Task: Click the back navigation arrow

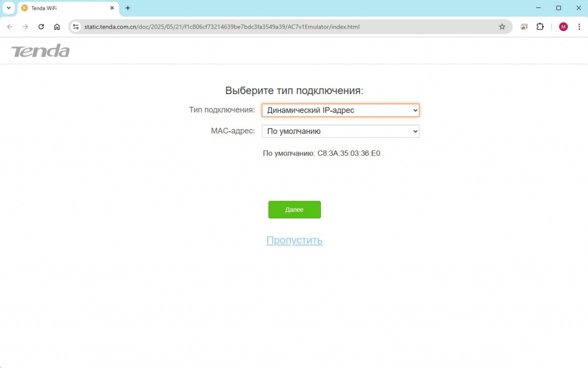Action: pyautogui.click(x=10, y=26)
